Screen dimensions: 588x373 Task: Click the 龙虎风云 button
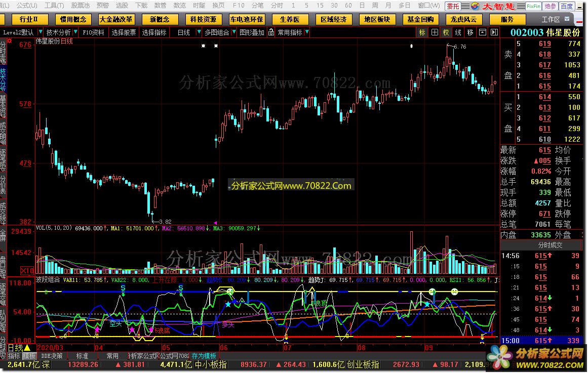point(463,19)
